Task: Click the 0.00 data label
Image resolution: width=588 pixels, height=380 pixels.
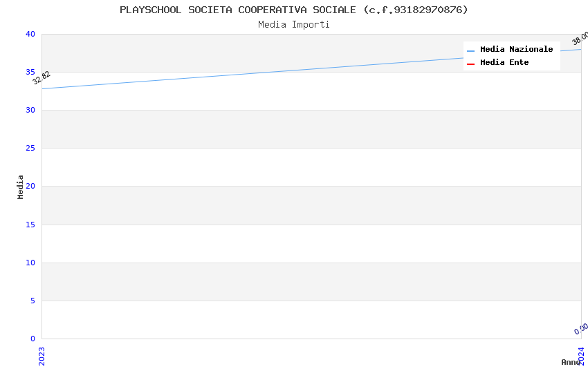Action: coord(581,329)
